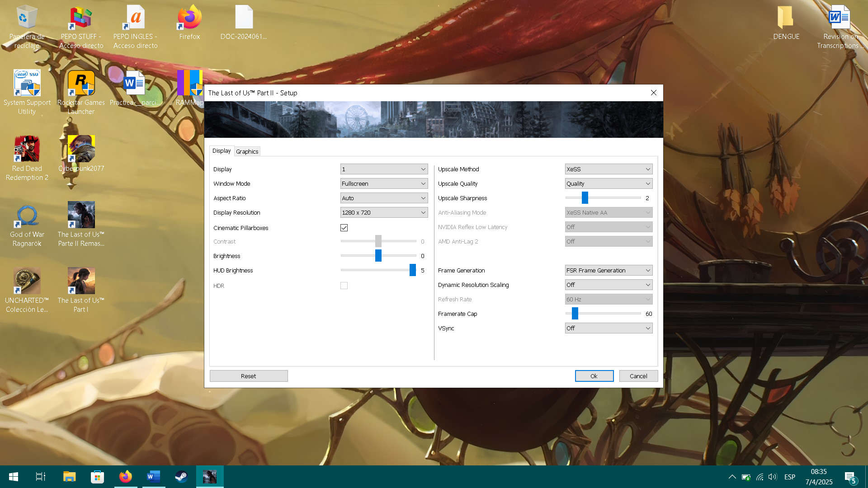Open Rockstar Games Launcher shortcut
The image size is (868, 488).
pos(81,84)
